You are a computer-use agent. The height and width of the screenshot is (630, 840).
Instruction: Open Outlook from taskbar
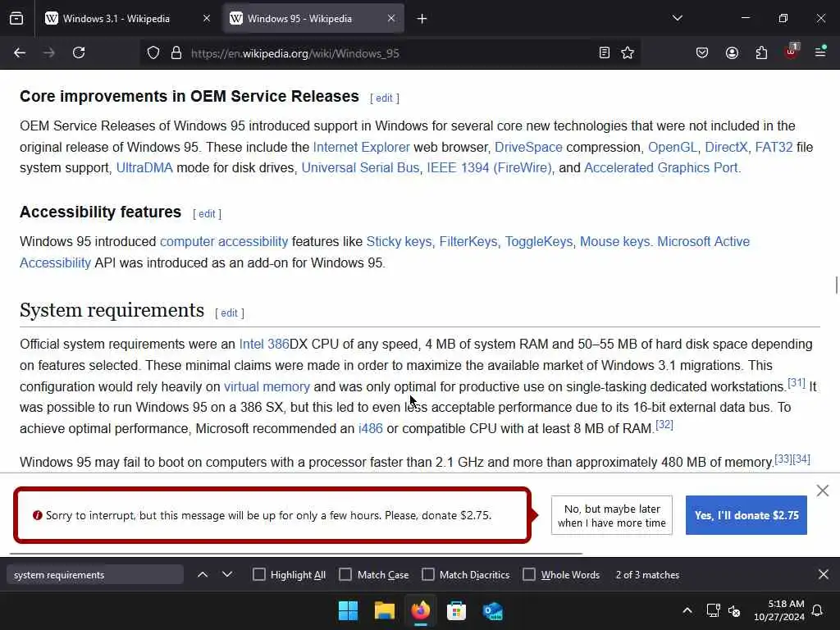pyautogui.click(x=492, y=610)
